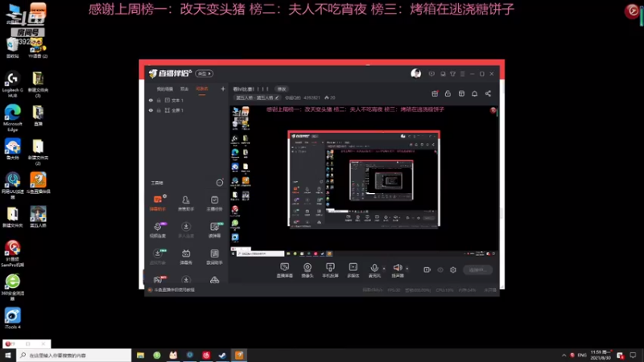Open the active orange streaming app taskbar icon
The image size is (644, 362).
(x=239, y=355)
